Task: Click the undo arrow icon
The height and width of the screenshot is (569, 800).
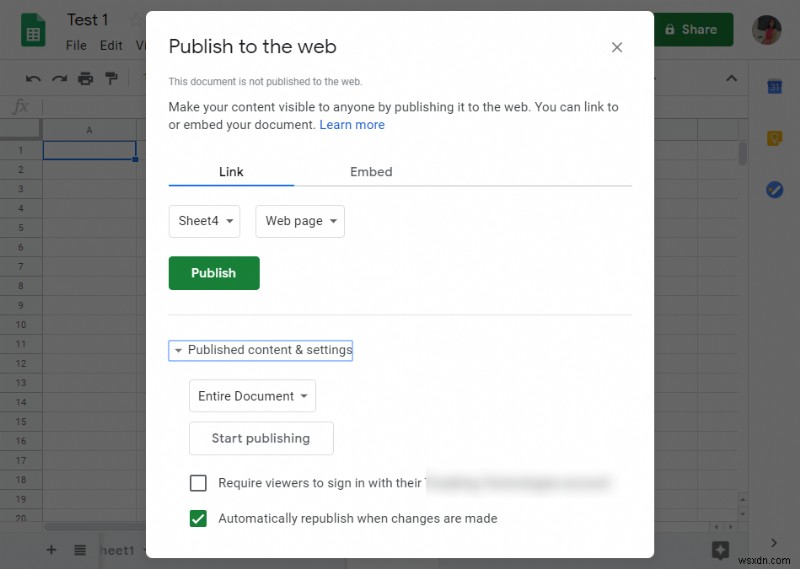Action: tap(34, 78)
